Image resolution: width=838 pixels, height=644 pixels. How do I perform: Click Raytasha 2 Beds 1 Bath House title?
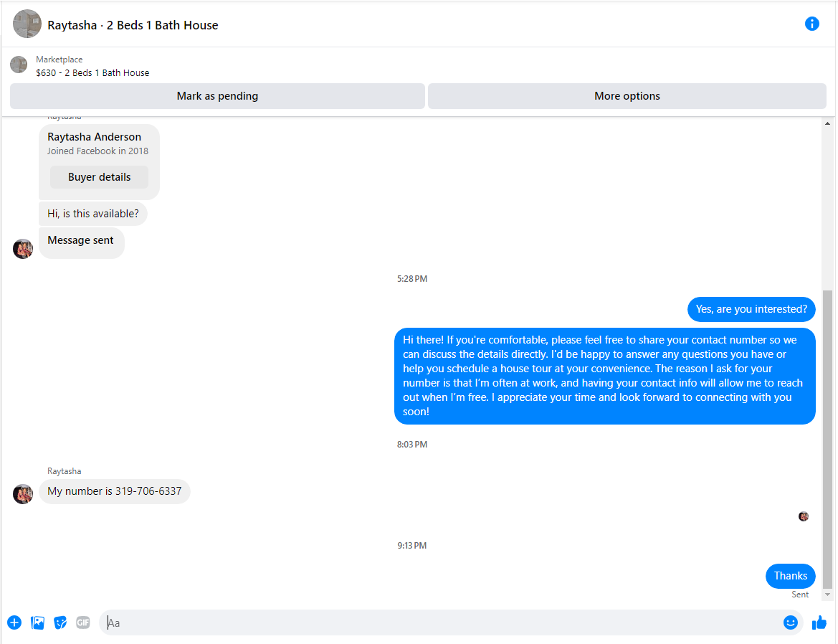(x=133, y=25)
